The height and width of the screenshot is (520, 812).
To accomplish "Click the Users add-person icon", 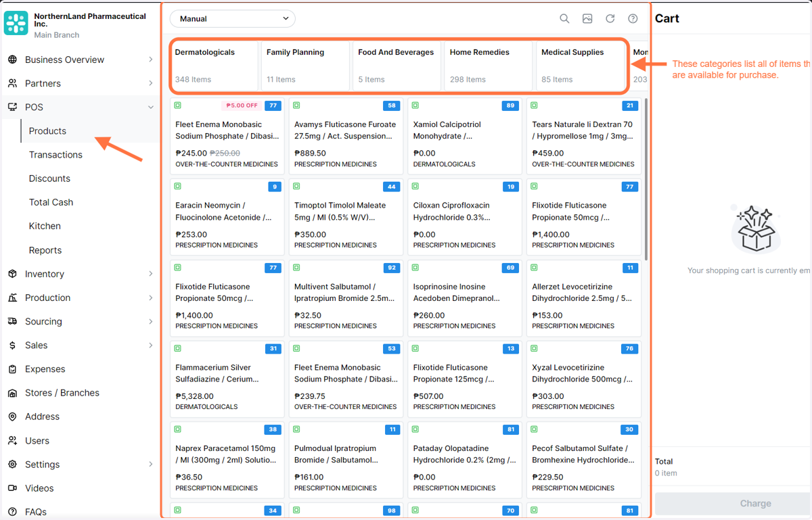I will [12, 440].
